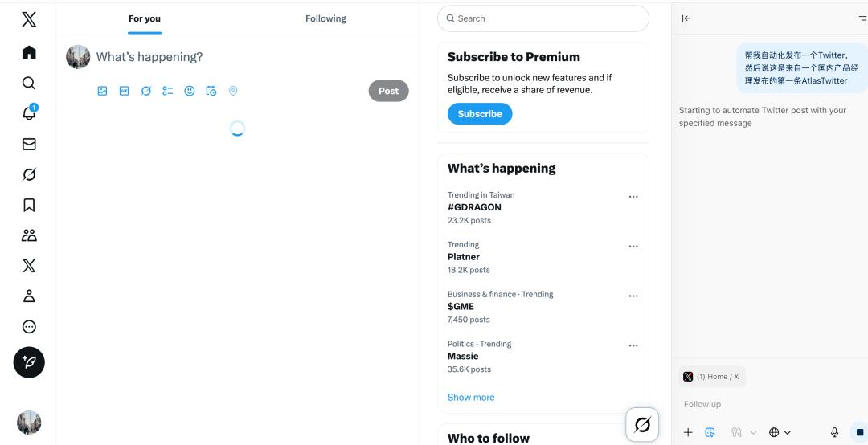The height and width of the screenshot is (445, 868).
Task: Click Show more under trending list
Action: pos(471,398)
